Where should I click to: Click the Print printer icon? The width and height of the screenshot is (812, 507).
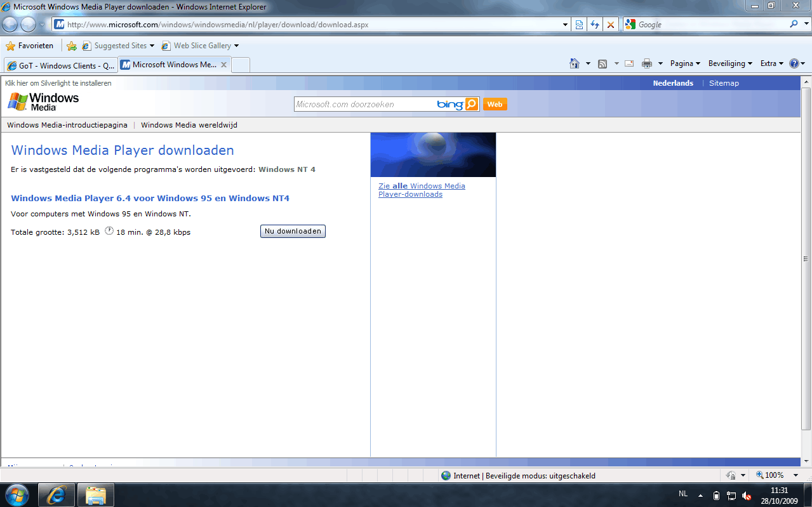pos(647,63)
